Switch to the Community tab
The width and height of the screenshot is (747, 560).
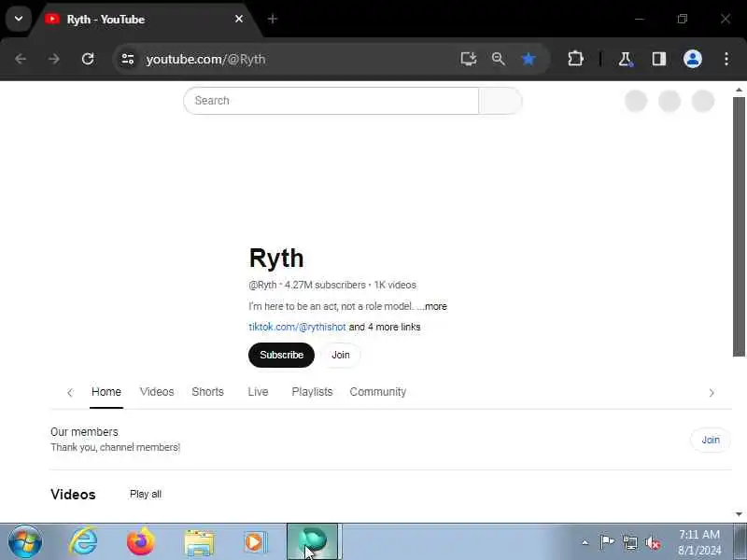[x=378, y=392]
